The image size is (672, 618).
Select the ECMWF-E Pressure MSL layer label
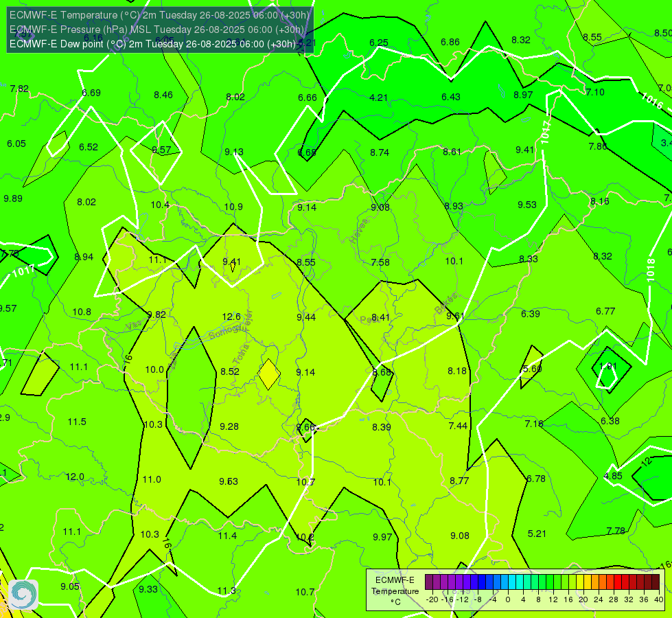click(x=157, y=30)
